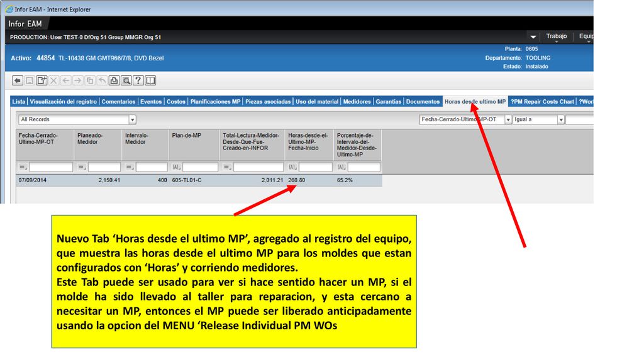Switch to the Piezas asociadas tab
The image size is (644, 362).
pos(268,101)
